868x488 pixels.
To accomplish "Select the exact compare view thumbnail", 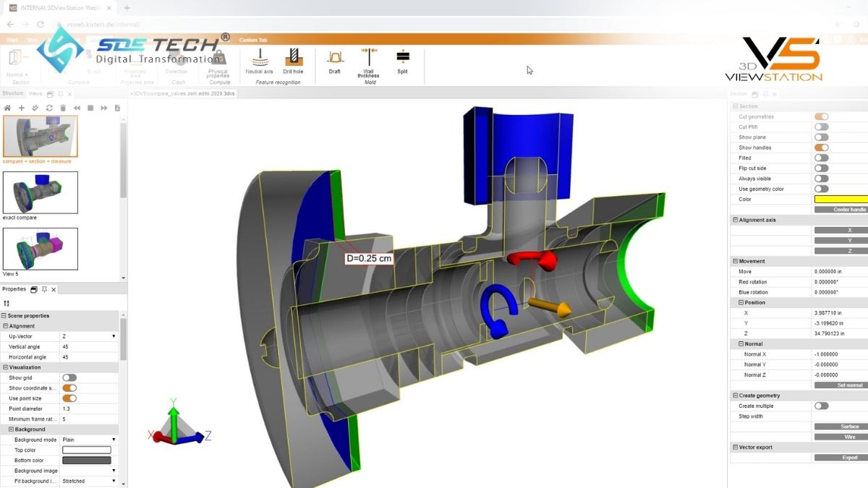I will tap(41, 192).
